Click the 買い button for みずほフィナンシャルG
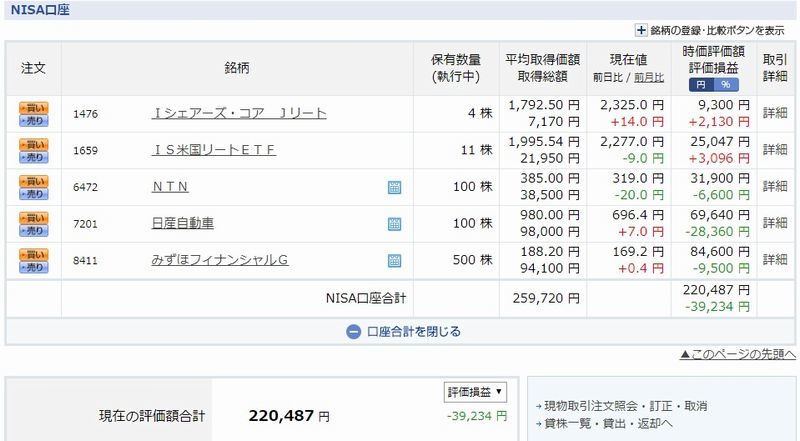Image resolution: width=800 pixels, height=441 pixels. (34, 255)
